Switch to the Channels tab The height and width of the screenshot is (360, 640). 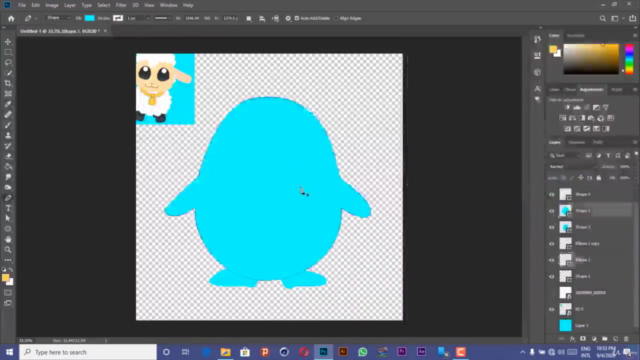pos(576,142)
